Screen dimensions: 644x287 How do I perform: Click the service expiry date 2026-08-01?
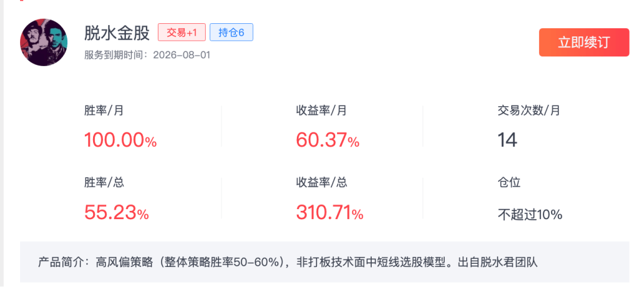[x=182, y=55]
